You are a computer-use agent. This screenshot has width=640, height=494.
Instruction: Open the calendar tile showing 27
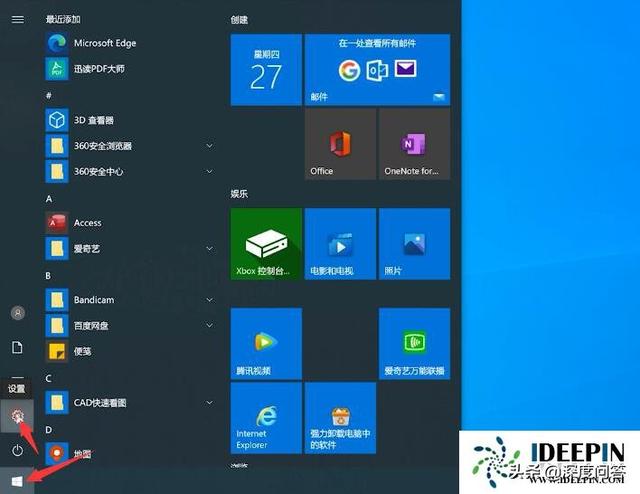tap(266, 70)
